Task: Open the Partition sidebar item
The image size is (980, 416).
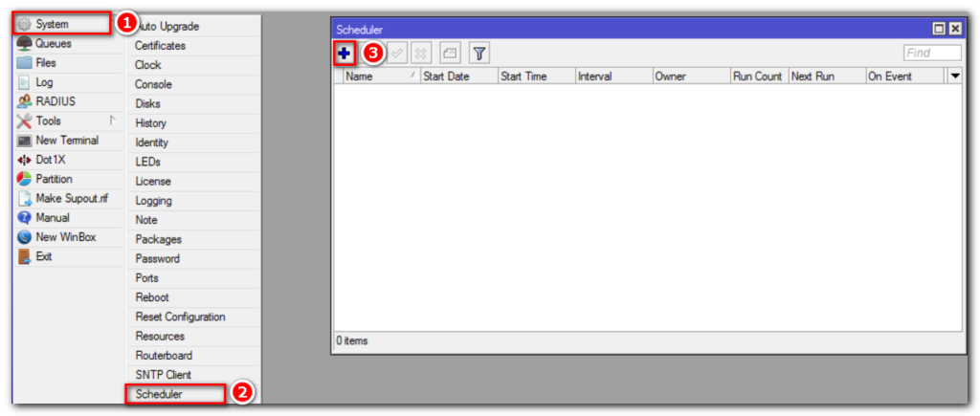Action: pos(54,179)
